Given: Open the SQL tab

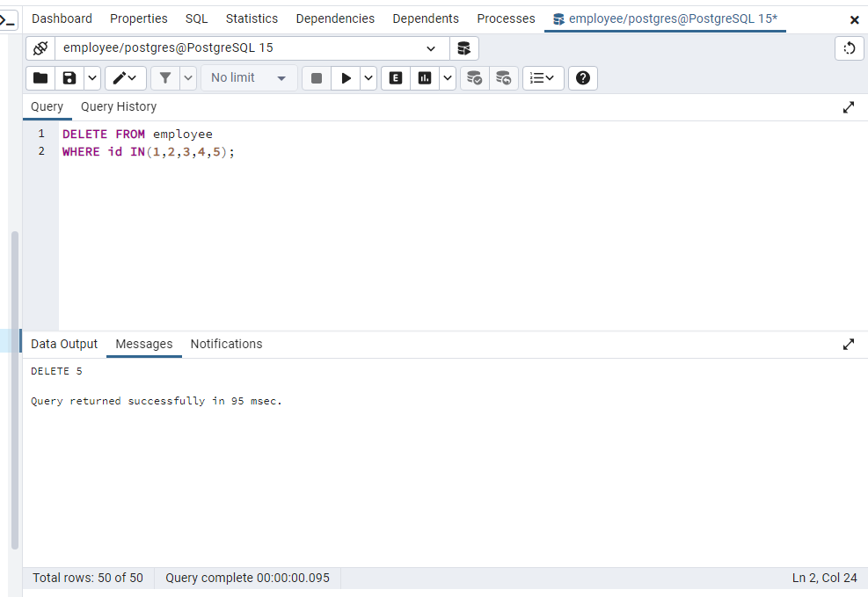Looking at the screenshot, I should (196, 18).
